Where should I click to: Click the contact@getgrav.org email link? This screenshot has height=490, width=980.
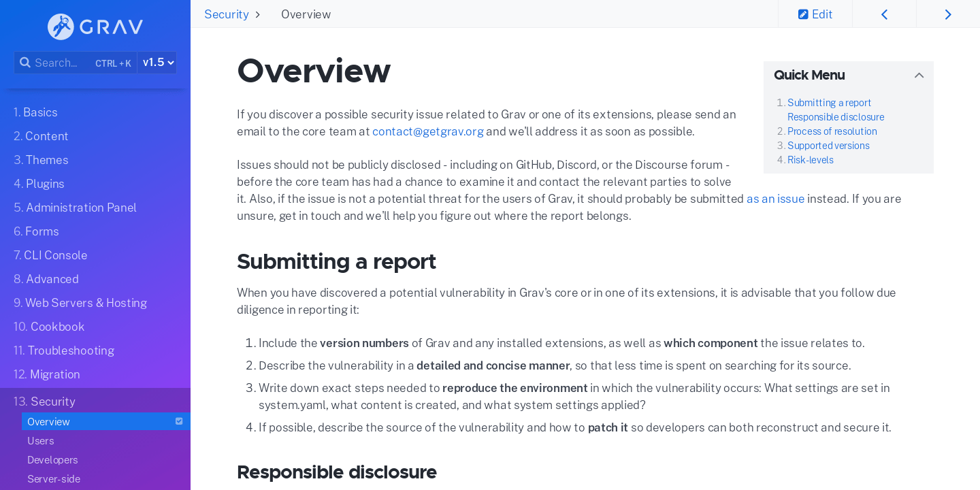coord(427,131)
